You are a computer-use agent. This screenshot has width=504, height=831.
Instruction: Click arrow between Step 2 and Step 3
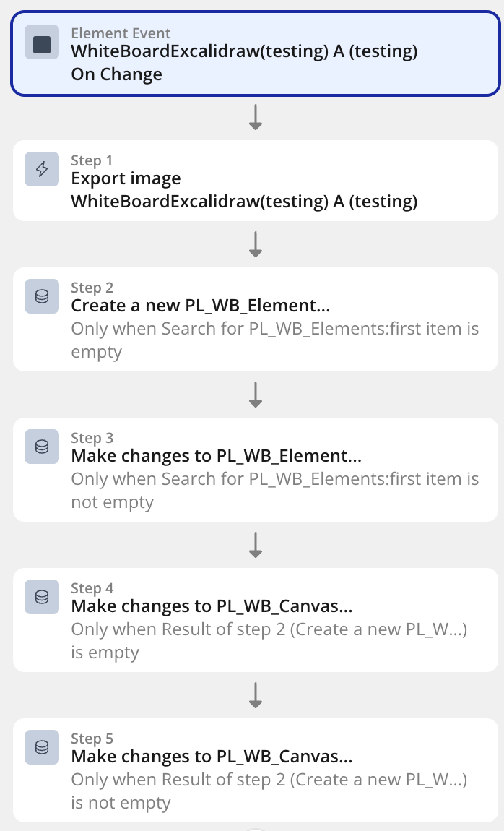point(256,395)
